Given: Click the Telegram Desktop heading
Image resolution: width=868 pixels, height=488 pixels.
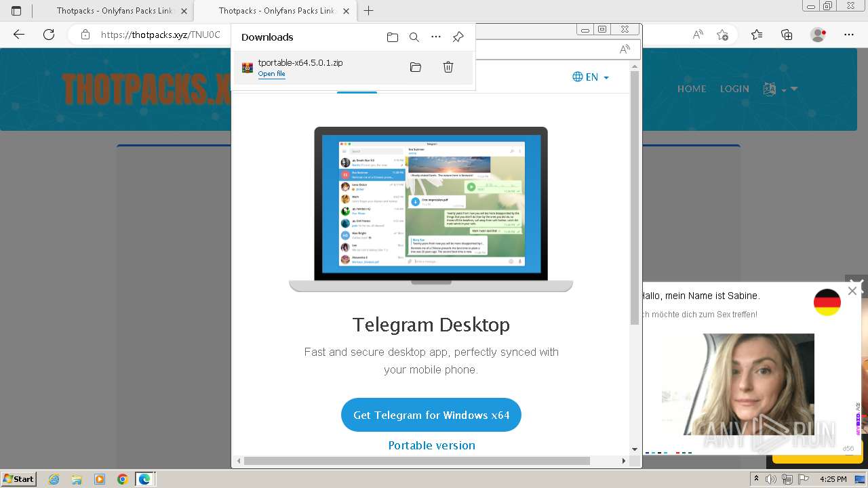Looking at the screenshot, I should point(431,325).
